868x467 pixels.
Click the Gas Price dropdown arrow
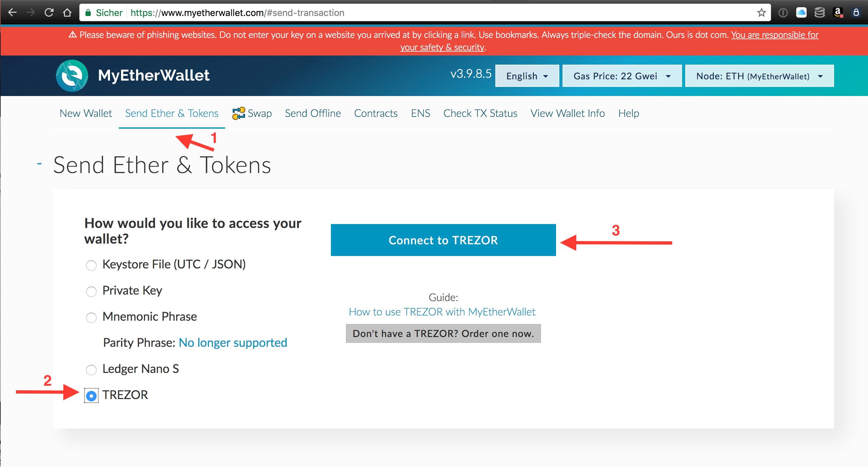[668, 76]
